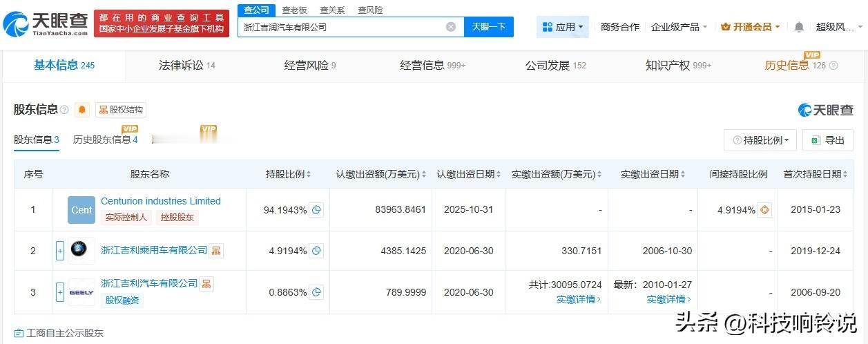This screenshot has height=344, width=868.
Task: Click equity structure icon after 浙江吉利乘用车有限公司
Action: point(216,250)
